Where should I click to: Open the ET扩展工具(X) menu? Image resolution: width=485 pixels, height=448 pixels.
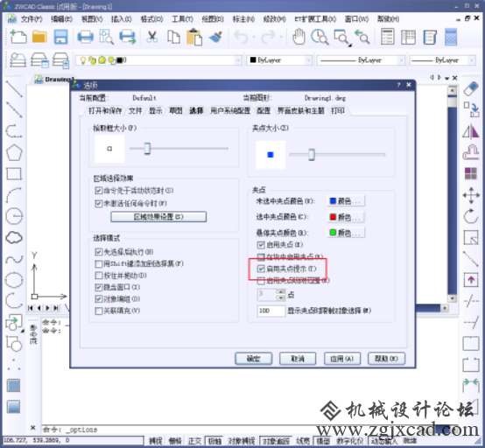pyautogui.click(x=315, y=19)
